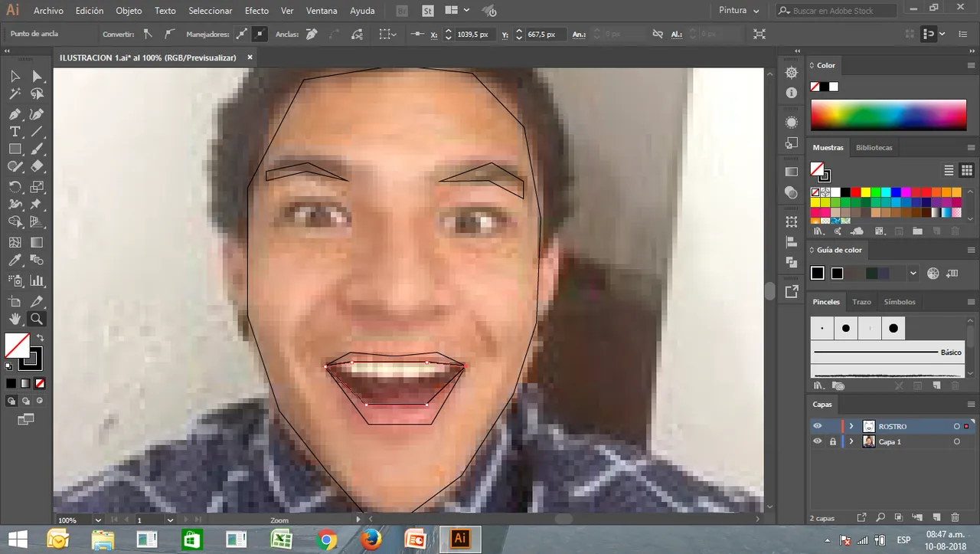Select the Paintbrush tool
The height and width of the screenshot is (554, 980).
(37, 149)
